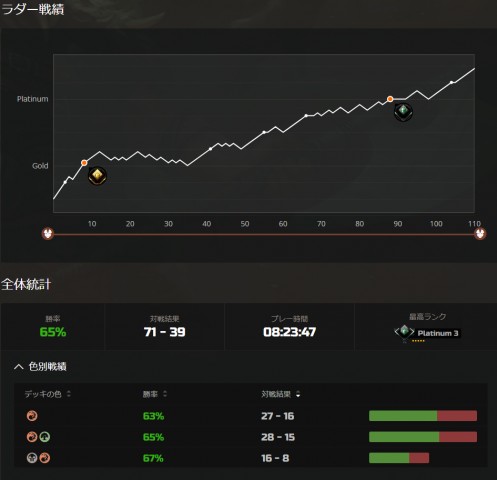Click the red mana icon in red-green row

[x=32, y=437]
